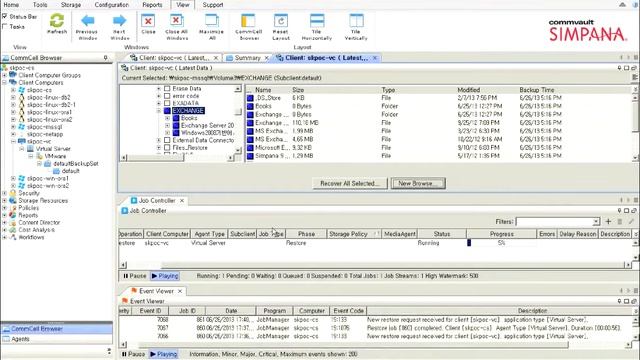Screen dimensions: 640x360
Task: Click Security node icon in tree
Action: [x=13, y=193]
